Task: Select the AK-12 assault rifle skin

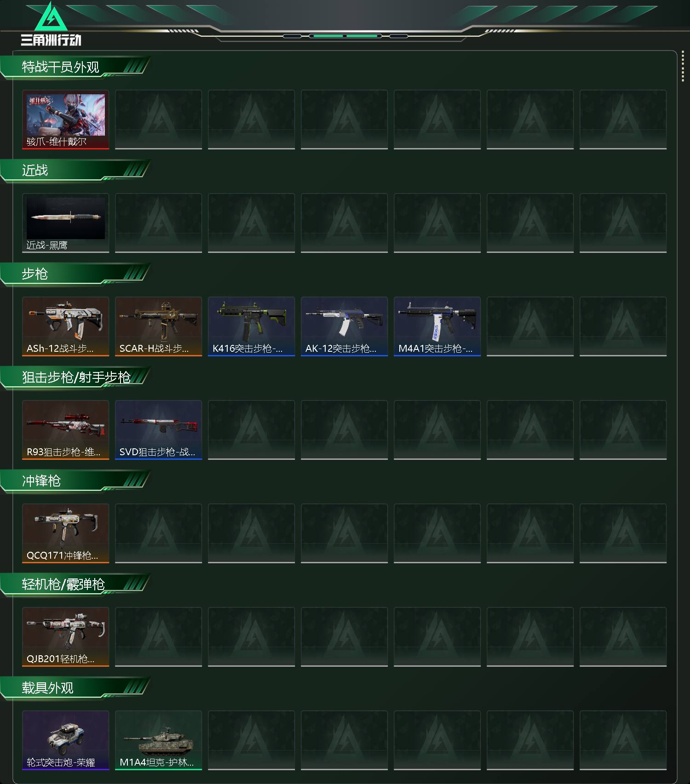Action: (x=345, y=326)
